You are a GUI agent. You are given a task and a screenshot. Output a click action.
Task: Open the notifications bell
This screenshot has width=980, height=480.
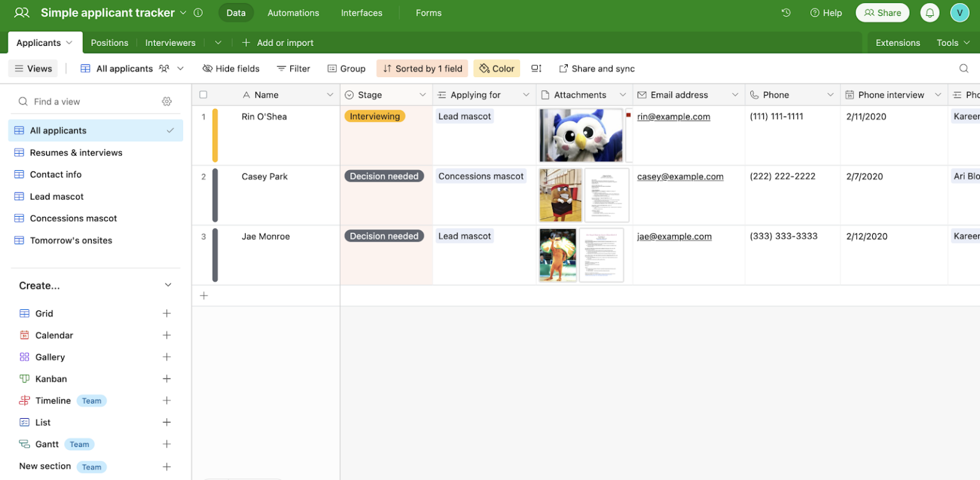[930, 12]
